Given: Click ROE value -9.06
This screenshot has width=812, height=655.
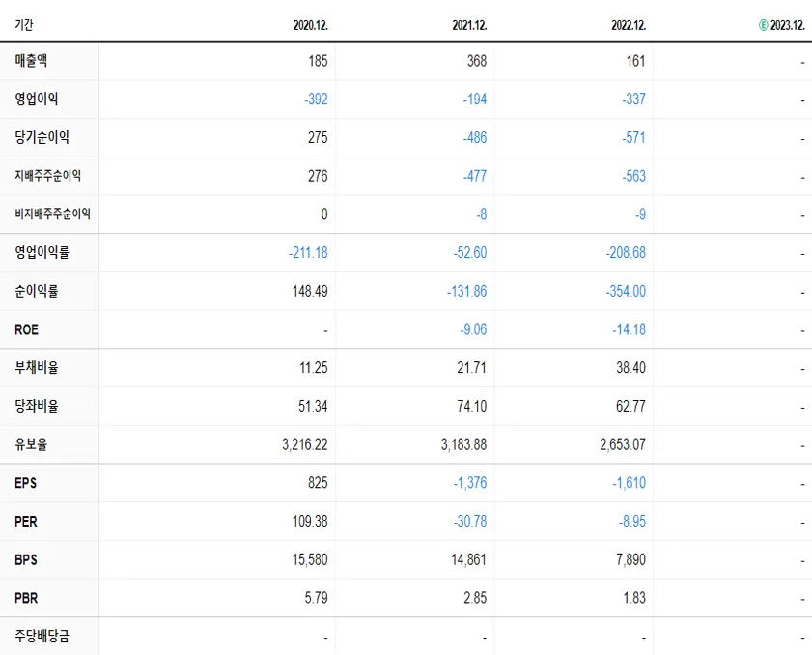Looking at the screenshot, I should [x=473, y=329].
